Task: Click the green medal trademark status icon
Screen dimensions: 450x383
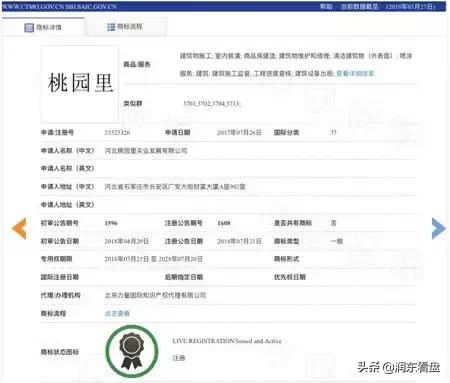Action: pyautogui.click(x=132, y=351)
